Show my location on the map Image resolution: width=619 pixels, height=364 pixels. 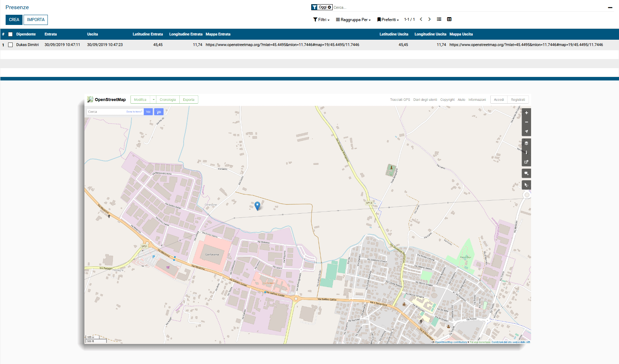pyautogui.click(x=526, y=131)
